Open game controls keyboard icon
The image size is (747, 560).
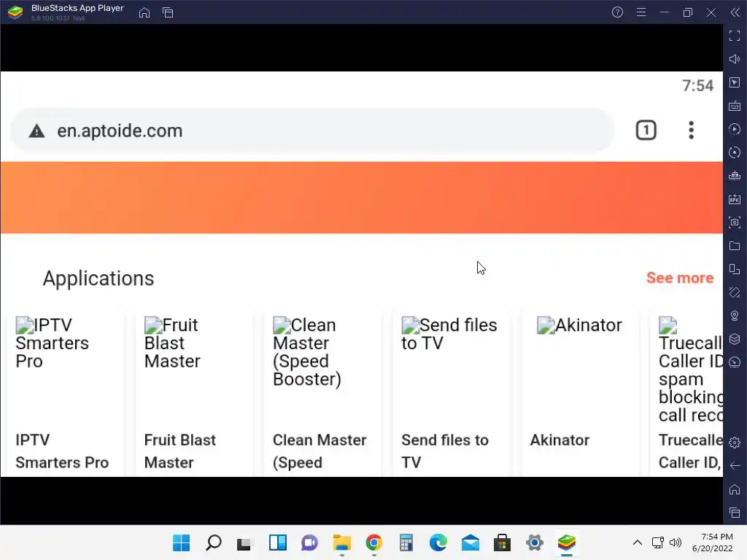(x=735, y=106)
